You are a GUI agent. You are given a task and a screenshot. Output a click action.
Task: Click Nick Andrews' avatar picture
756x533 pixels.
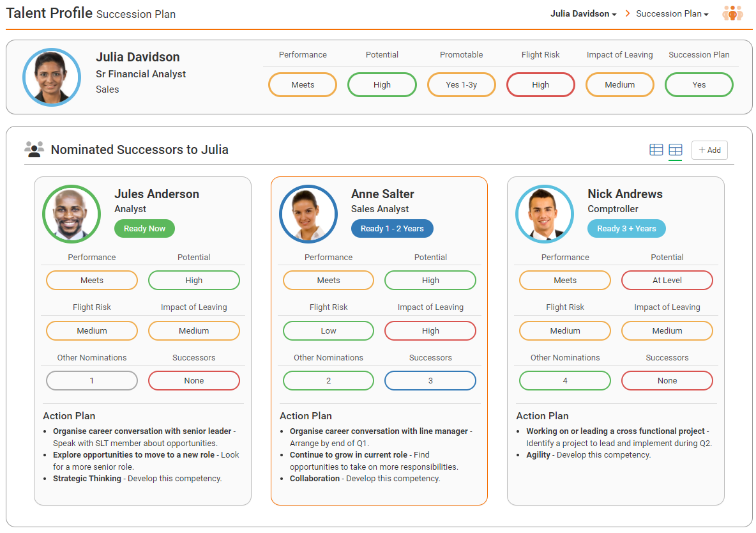[x=545, y=214]
